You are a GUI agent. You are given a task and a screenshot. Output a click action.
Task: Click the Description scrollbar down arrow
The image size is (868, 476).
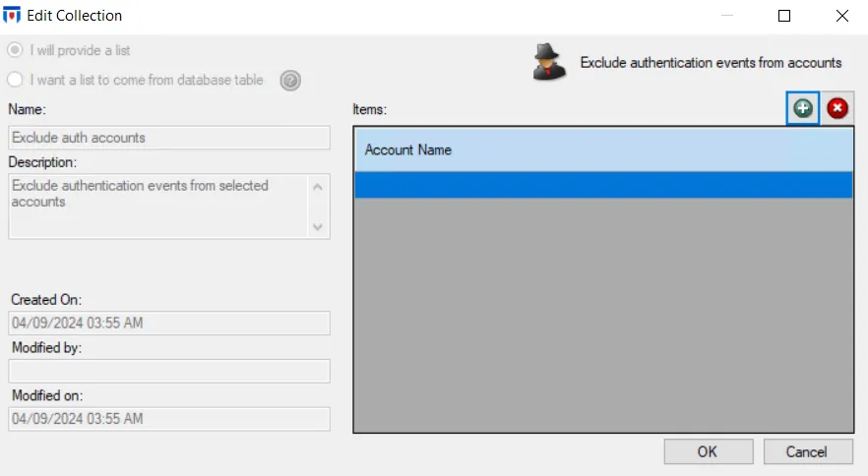[318, 226]
